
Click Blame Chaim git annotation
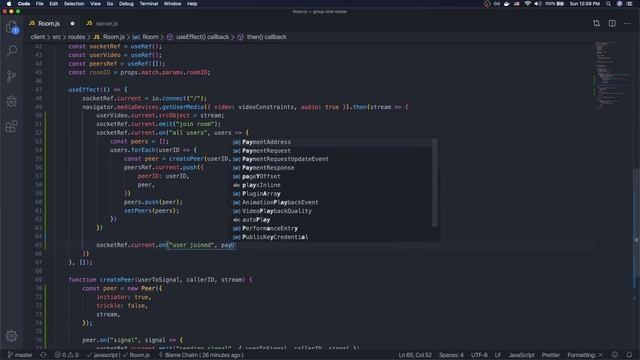(201, 355)
